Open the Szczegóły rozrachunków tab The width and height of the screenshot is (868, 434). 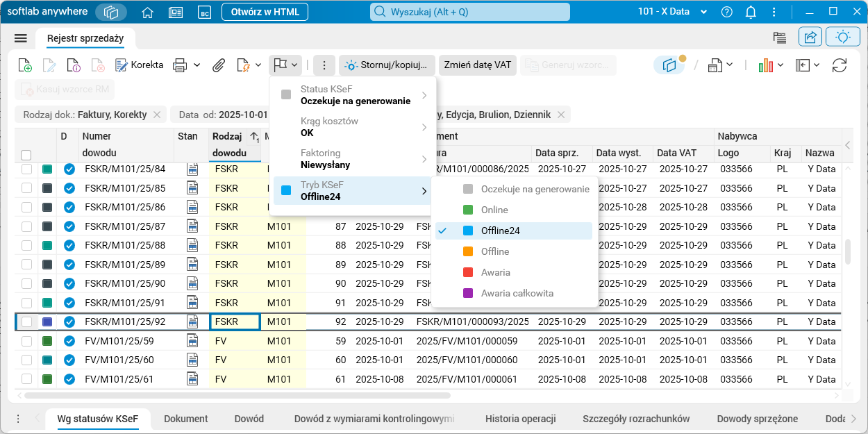point(636,419)
